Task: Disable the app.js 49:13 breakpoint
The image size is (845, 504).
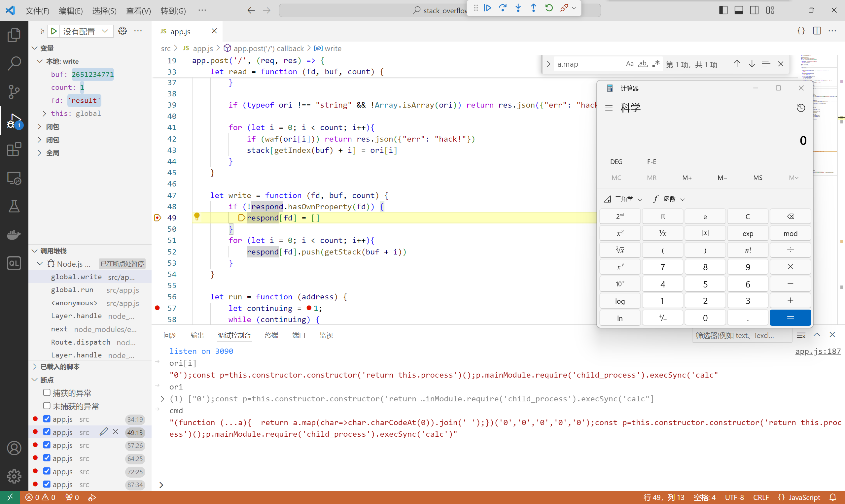Action: pos(47,432)
